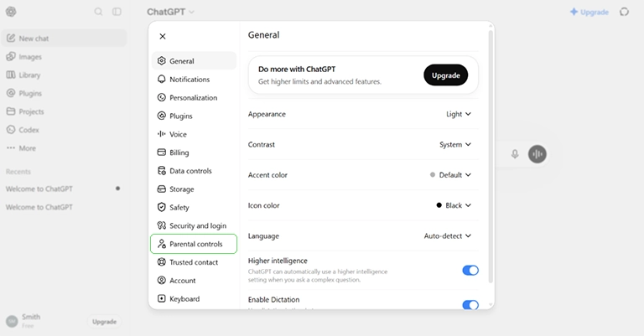
Task: Click the waveform icon beside Voice
Action: pyautogui.click(x=161, y=134)
